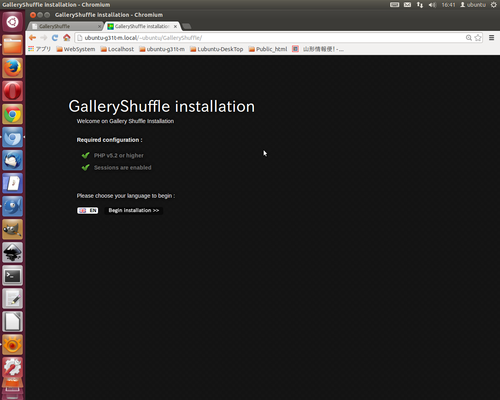Viewport: 500px width, 400px height.
Task: Switch to the first GalleryShuffle tab
Action: tap(65, 26)
